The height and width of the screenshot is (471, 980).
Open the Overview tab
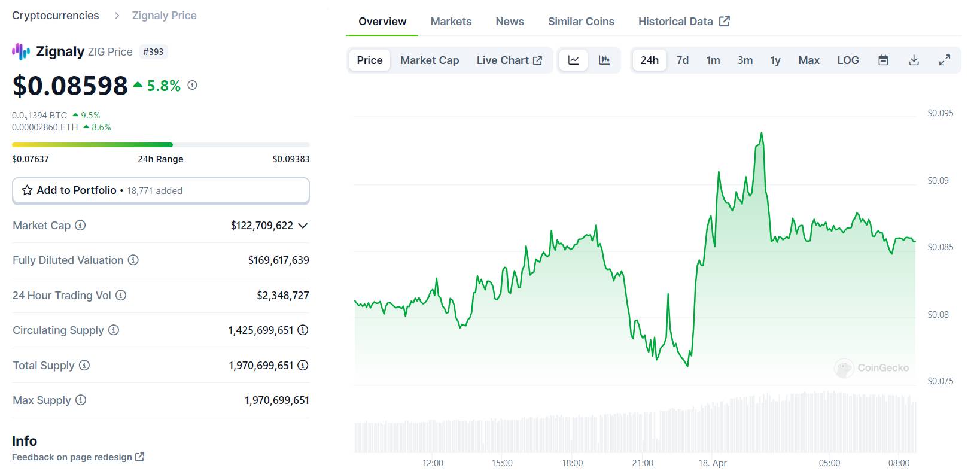pos(382,22)
